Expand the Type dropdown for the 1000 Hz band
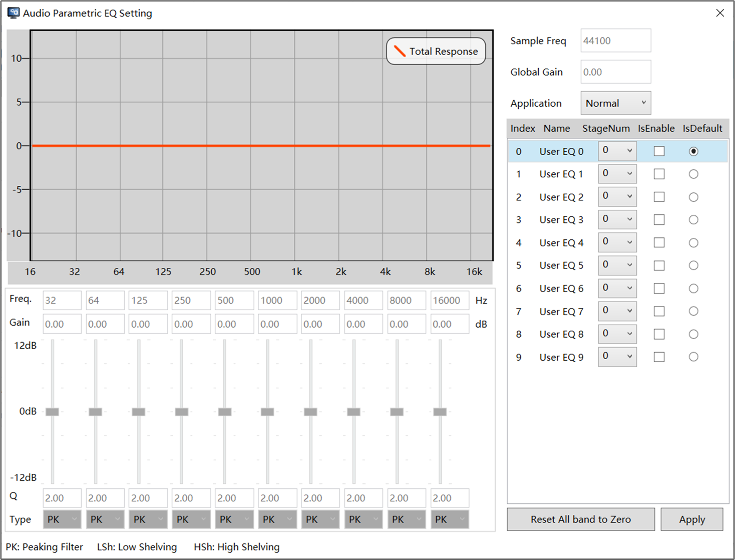 tap(277, 519)
